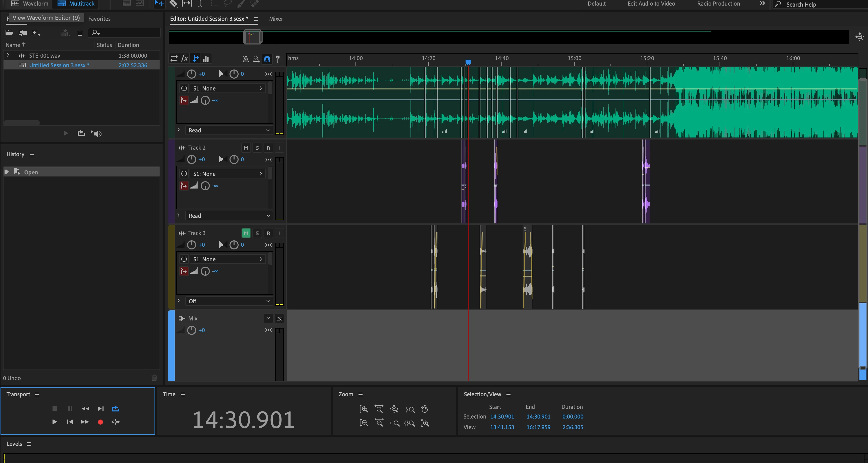The height and width of the screenshot is (463, 868).
Task: Open the Favorites tab
Action: (x=99, y=19)
